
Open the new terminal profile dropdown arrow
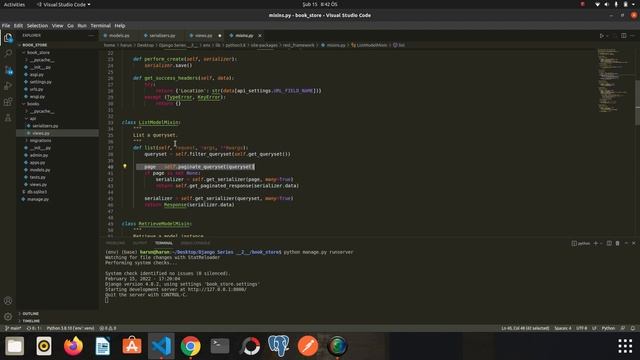point(601,243)
